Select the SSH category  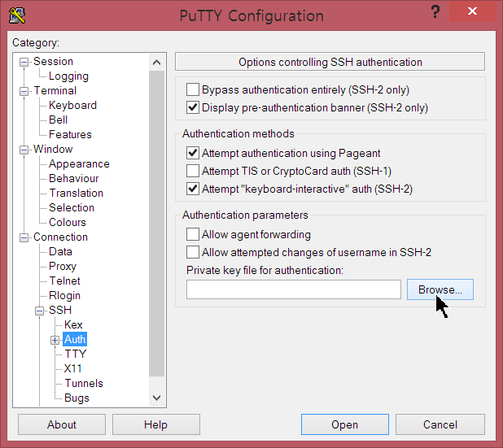point(60,311)
